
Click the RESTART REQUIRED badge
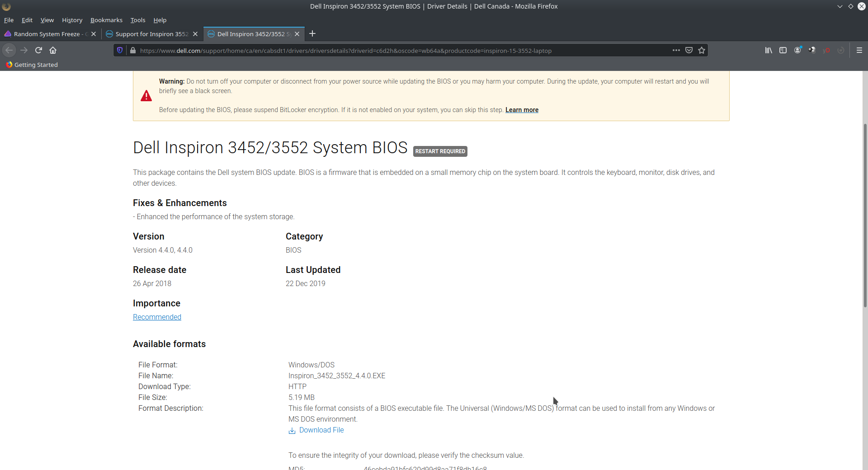click(x=440, y=151)
